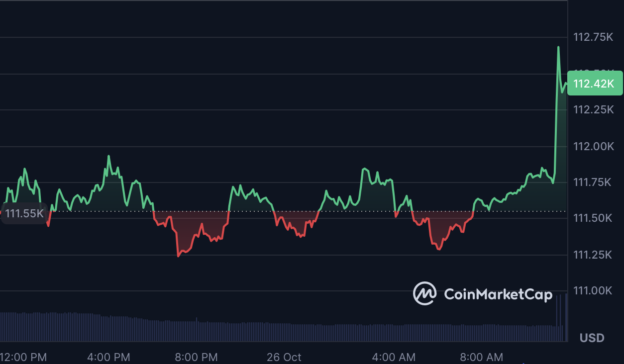The width and height of the screenshot is (624, 364).
Task: Click the CoinMarketCap logo icon
Action: [424, 294]
